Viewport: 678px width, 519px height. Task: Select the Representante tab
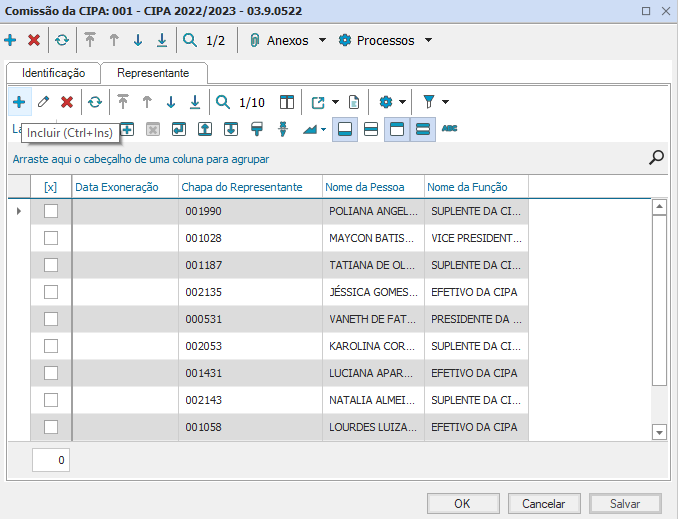pos(153,73)
